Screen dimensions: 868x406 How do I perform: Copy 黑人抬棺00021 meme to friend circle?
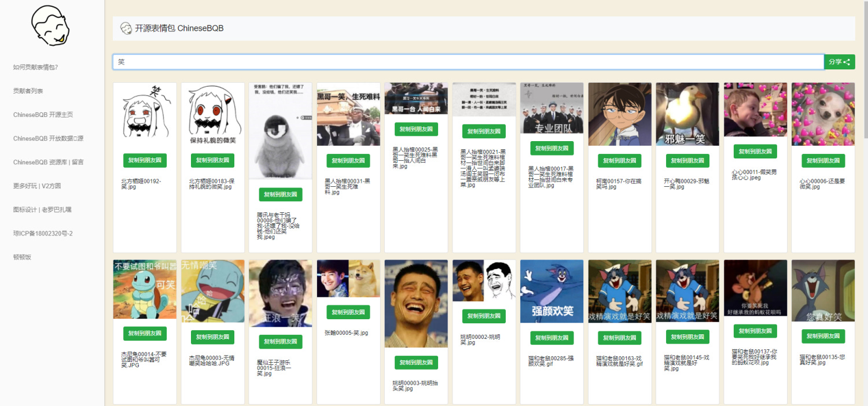pyautogui.click(x=484, y=131)
